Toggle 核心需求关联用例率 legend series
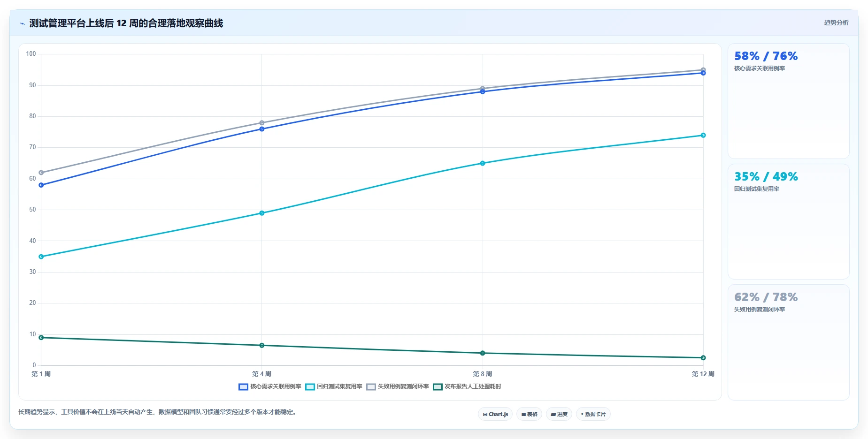Image resolution: width=868 pixels, height=439 pixels. [x=270, y=387]
